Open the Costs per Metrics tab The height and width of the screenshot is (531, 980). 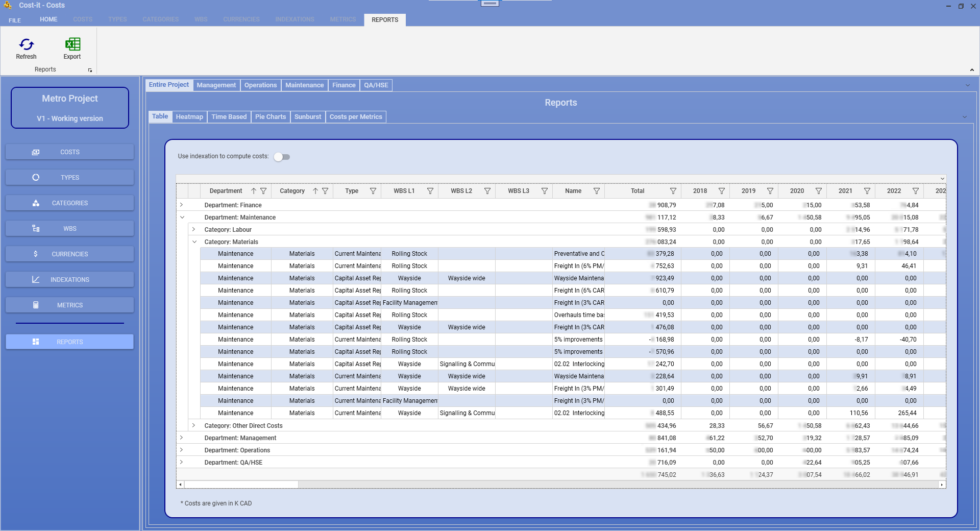[x=356, y=117]
